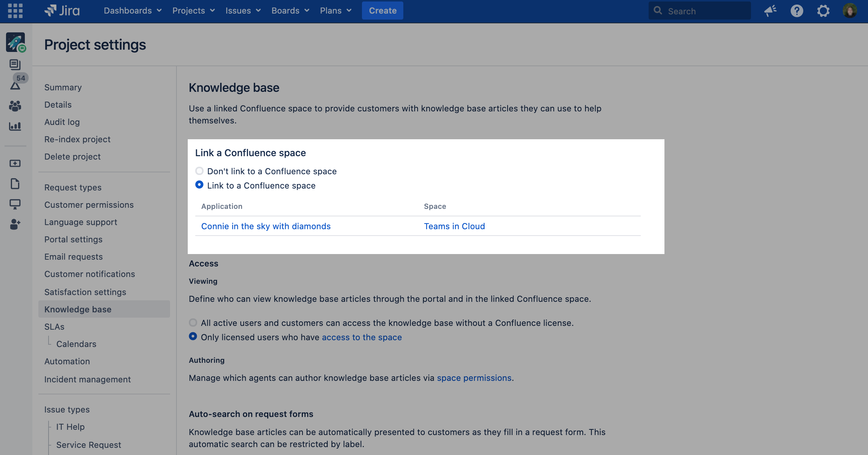Open the Boards dropdown

[x=290, y=11]
